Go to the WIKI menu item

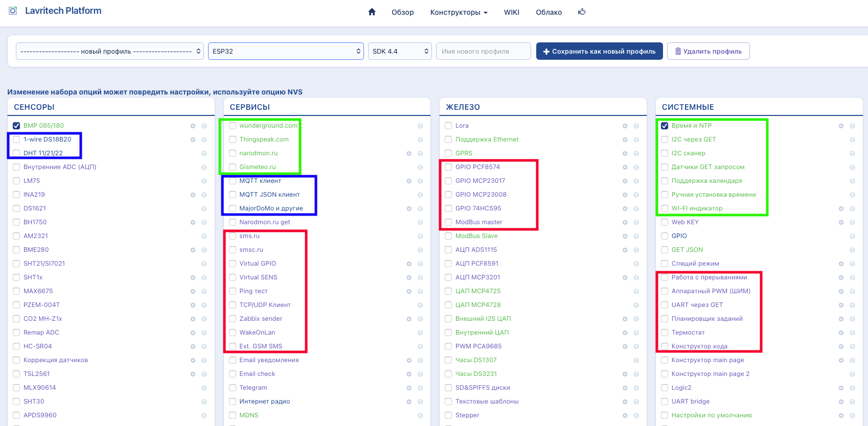511,12
